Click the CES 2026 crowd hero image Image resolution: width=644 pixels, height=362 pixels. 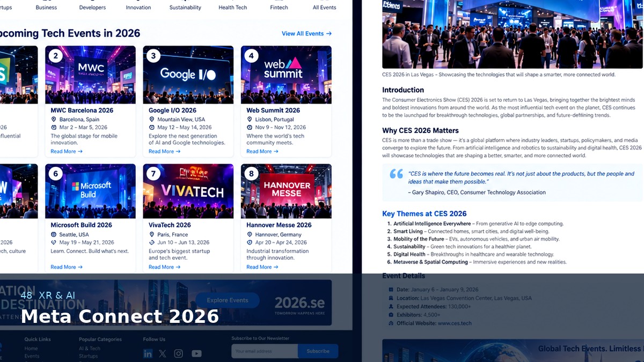513,34
